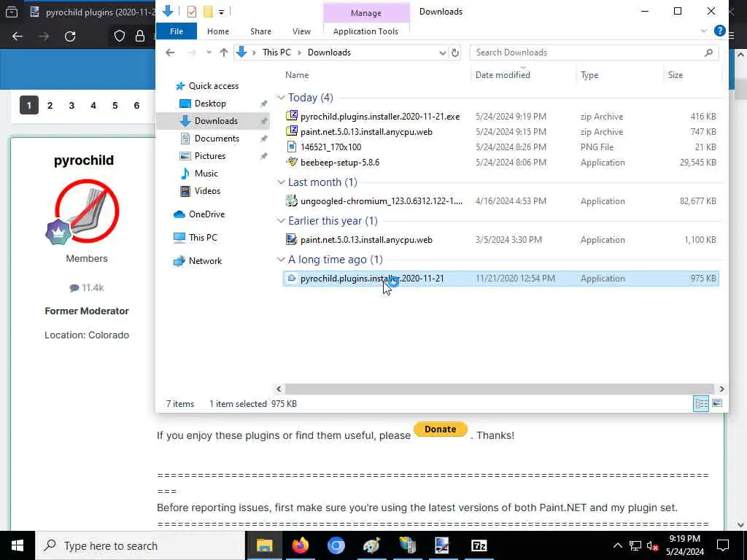The height and width of the screenshot is (560, 747).
Task: Open Customize Quick Access Toolbar dropdown
Action: pyautogui.click(x=222, y=12)
